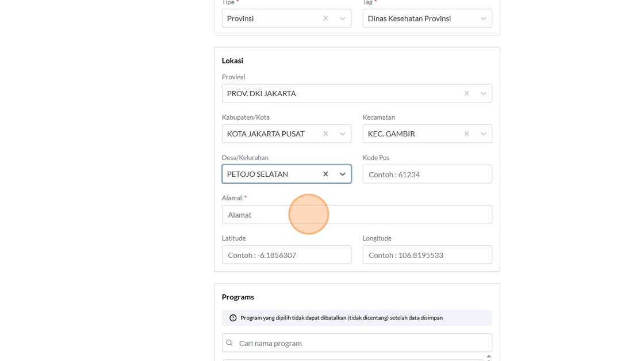Click the Latitude input field
The height and width of the screenshot is (361, 644).
pos(286,255)
